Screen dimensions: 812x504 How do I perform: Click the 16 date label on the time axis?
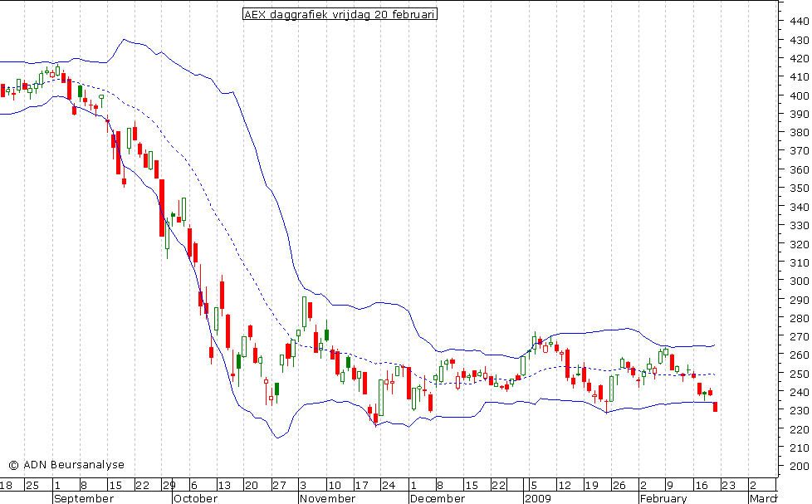point(701,486)
